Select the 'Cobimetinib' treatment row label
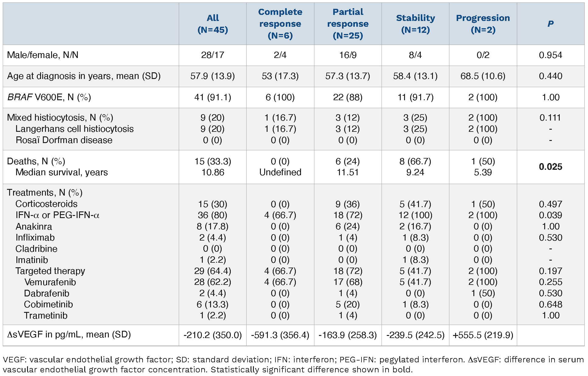The width and height of the screenshot is (588, 376). tap(48, 304)
